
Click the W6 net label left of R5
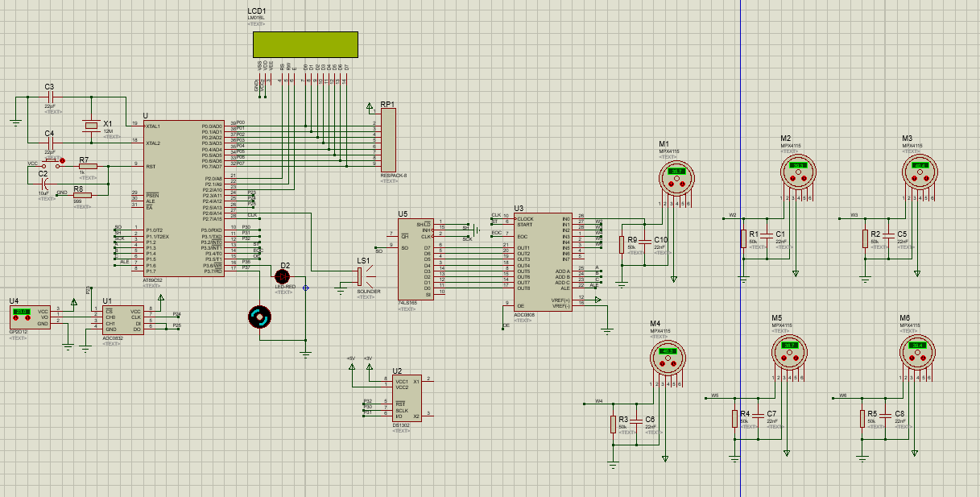[843, 396]
